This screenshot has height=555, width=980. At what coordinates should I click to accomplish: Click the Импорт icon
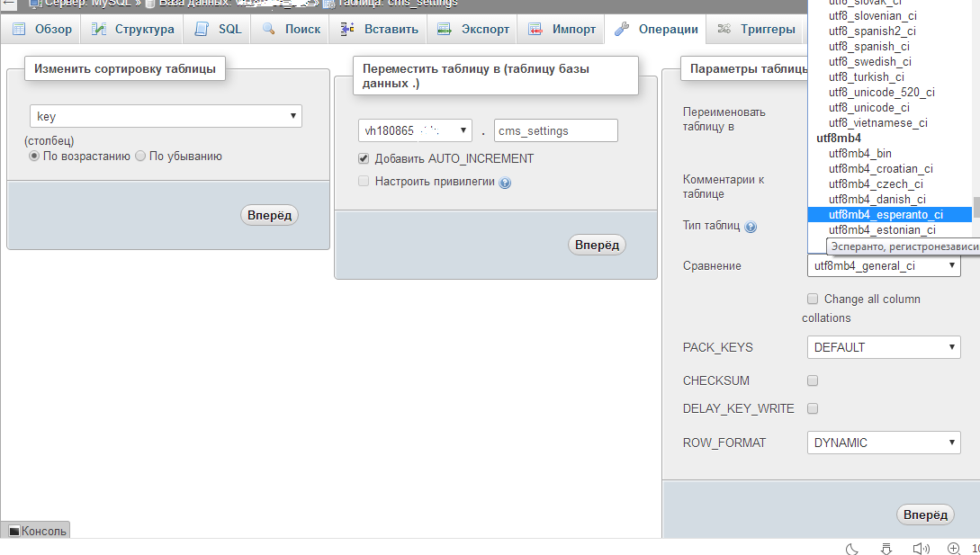[535, 29]
